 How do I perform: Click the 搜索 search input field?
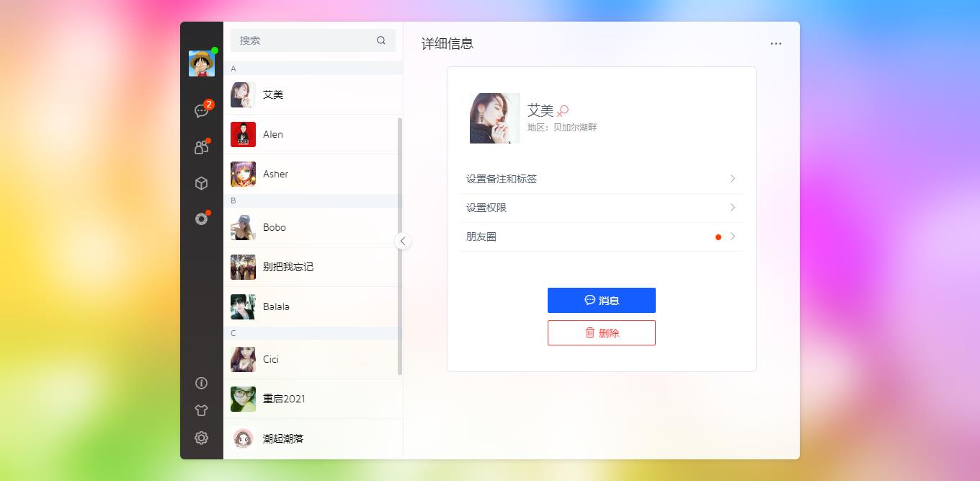pos(303,40)
